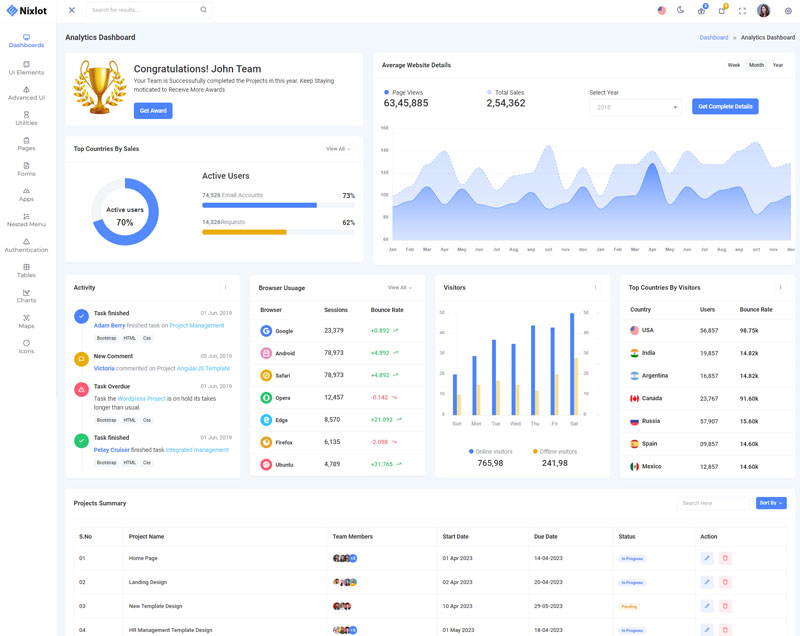This screenshot has width=800, height=636.
Task: Open the Select Year dropdown
Action: [635, 107]
